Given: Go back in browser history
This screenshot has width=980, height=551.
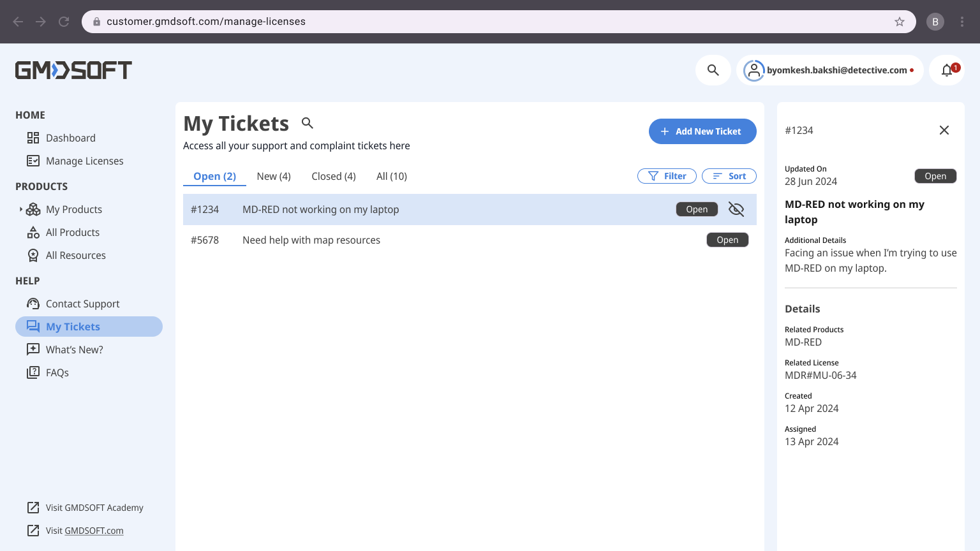Looking at the screenshot, I should click(18, 22).
